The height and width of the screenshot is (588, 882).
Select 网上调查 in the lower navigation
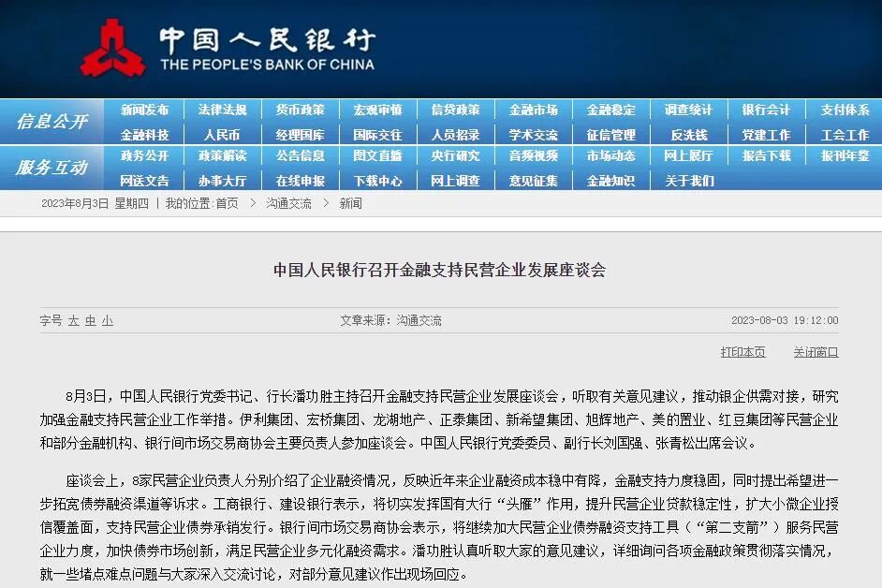[455, 181]
